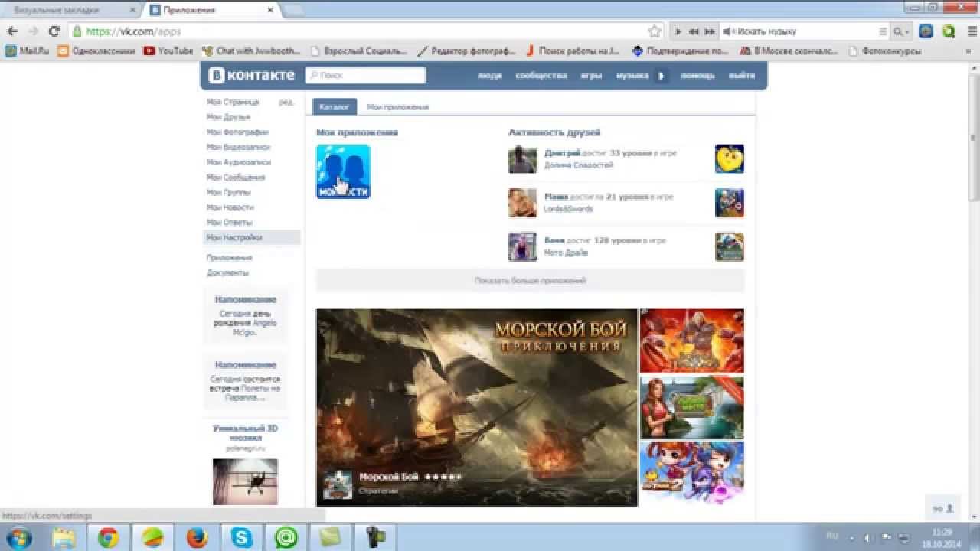Screen dimensions: 980x551
Task: Click the play arrow next to музыка
Action: pyautogui.click(x=661, y=76)
